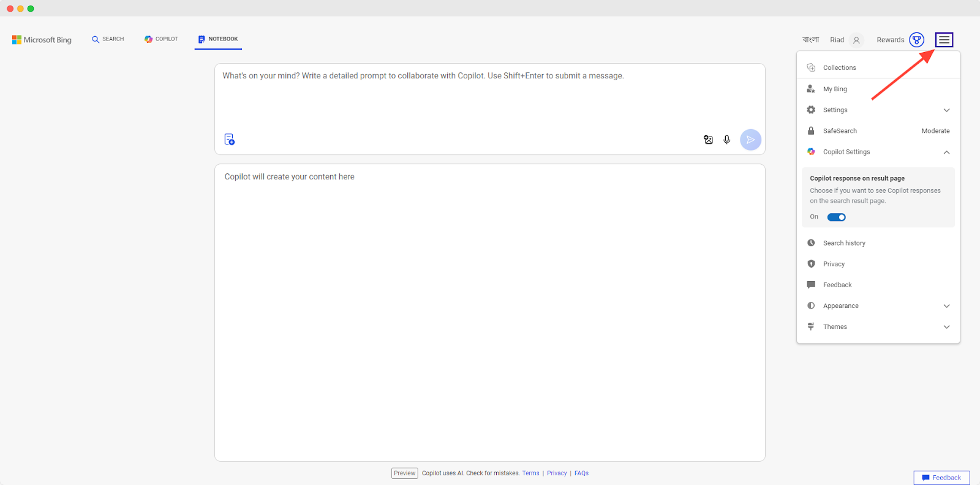Click the Riad account profile icon

(857, 40)
